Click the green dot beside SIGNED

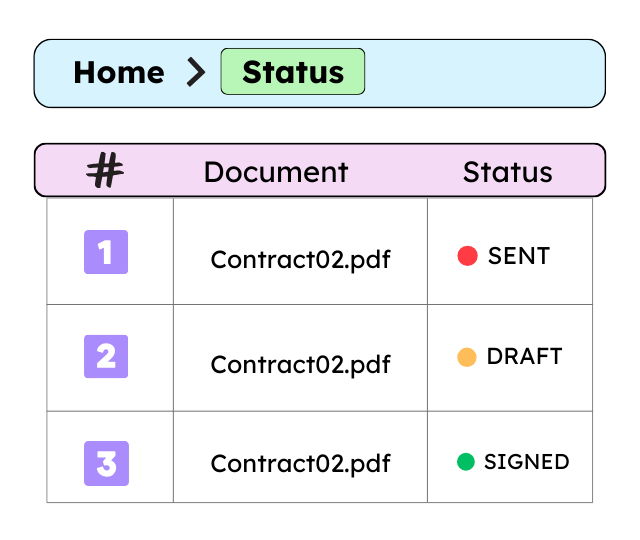tap(466, 462)
